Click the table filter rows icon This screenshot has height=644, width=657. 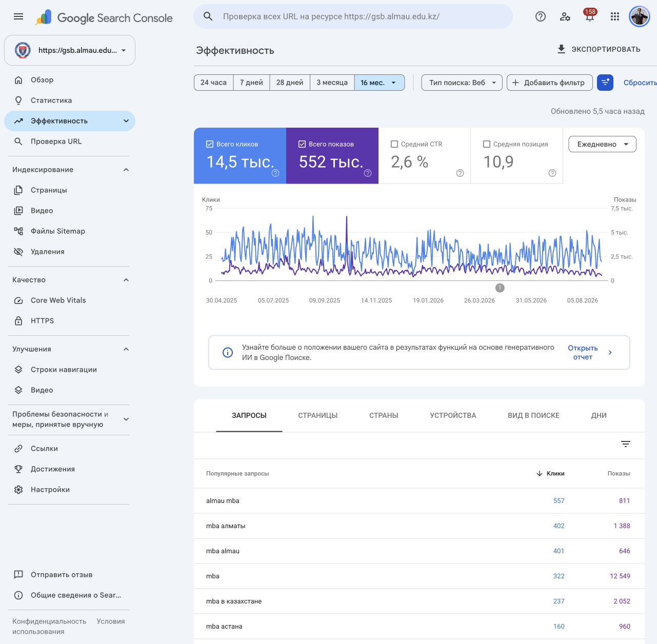click(626, 444)
